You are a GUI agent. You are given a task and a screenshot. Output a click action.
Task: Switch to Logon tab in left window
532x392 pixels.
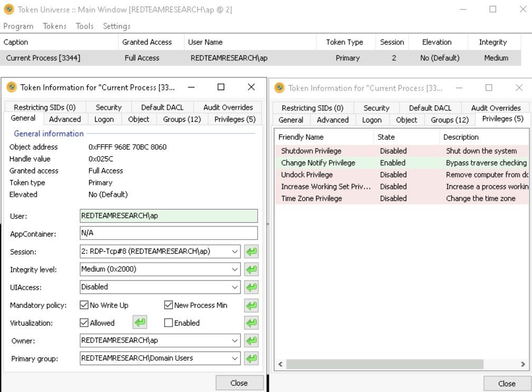tap(104, 119)
